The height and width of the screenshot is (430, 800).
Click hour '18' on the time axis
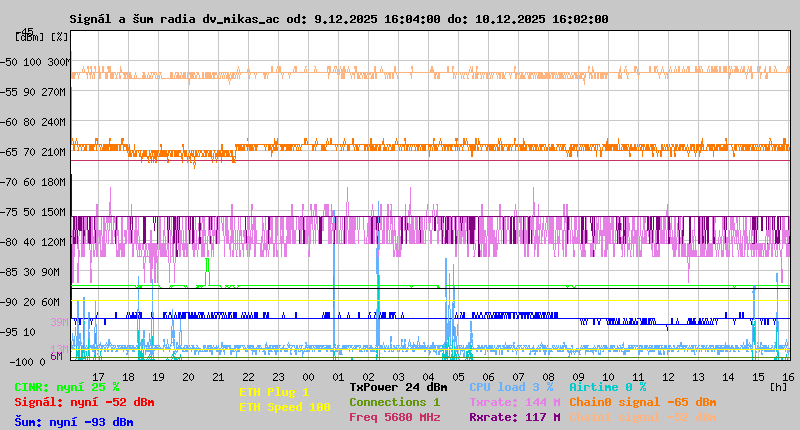tap(129, 377)
